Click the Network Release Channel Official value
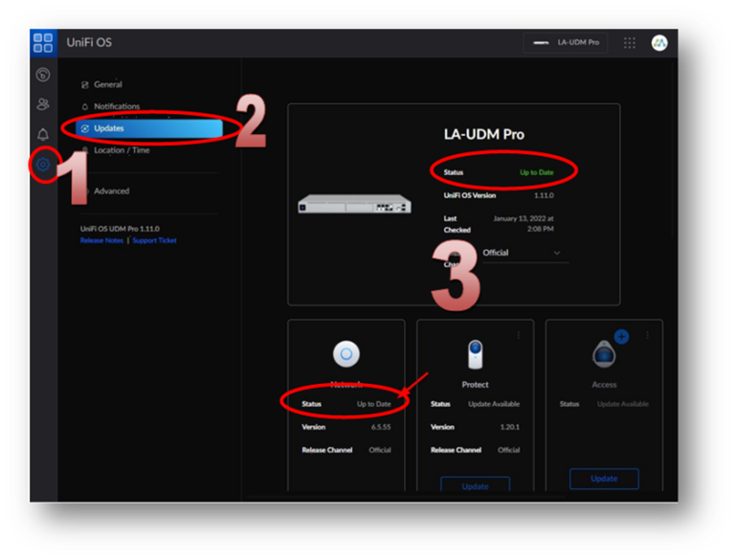735x560 pixels. pos(380,450)
